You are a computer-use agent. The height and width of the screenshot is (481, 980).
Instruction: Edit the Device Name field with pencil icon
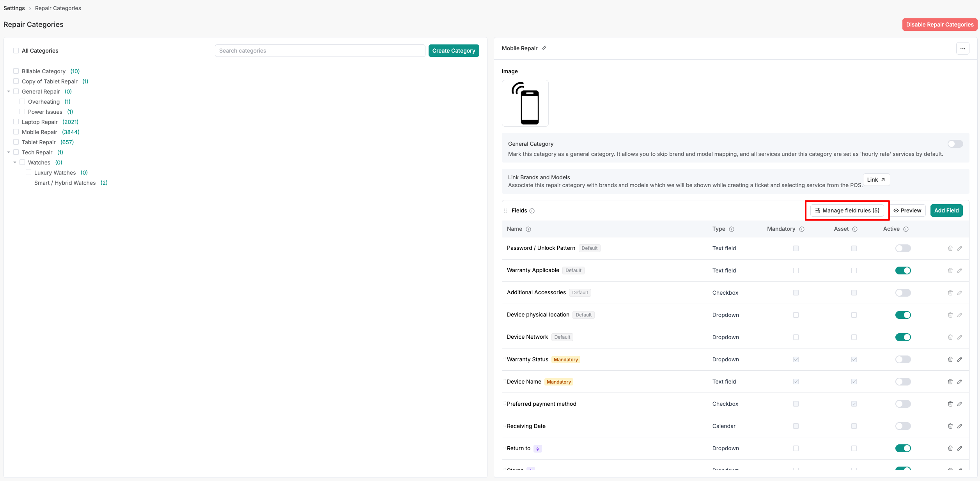coord(960,382)
